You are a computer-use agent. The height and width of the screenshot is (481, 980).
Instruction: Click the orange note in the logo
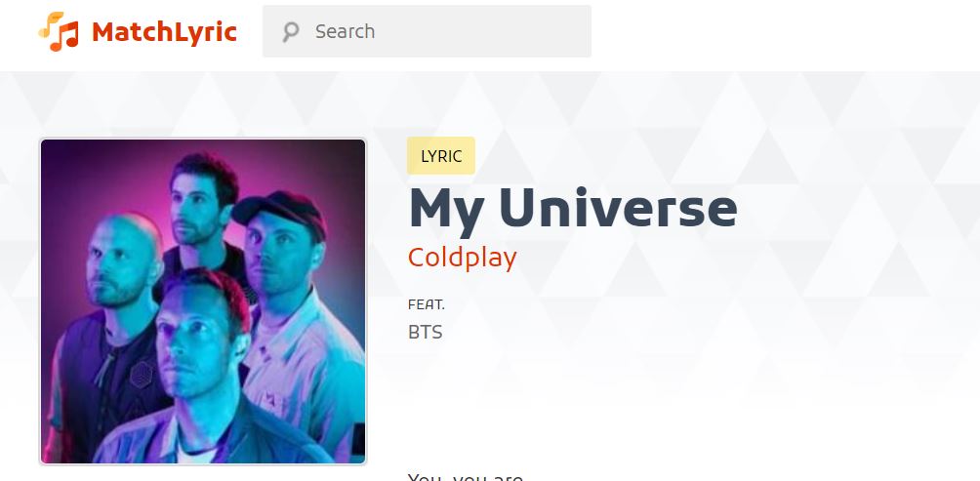(x=67, y=37)
